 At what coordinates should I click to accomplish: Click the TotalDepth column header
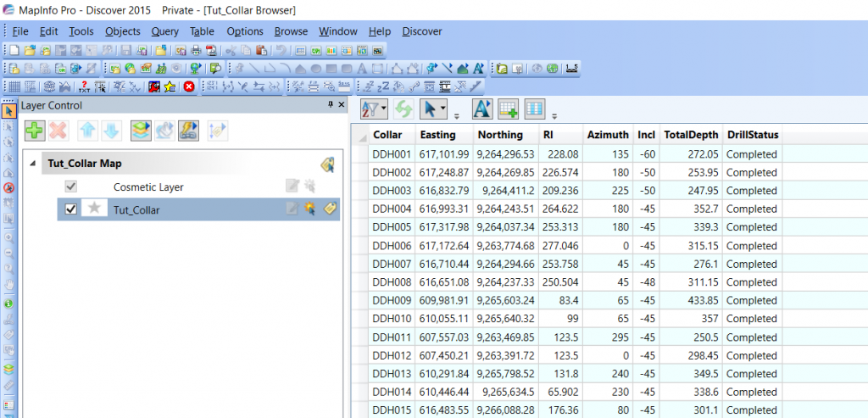click(691, 135)
